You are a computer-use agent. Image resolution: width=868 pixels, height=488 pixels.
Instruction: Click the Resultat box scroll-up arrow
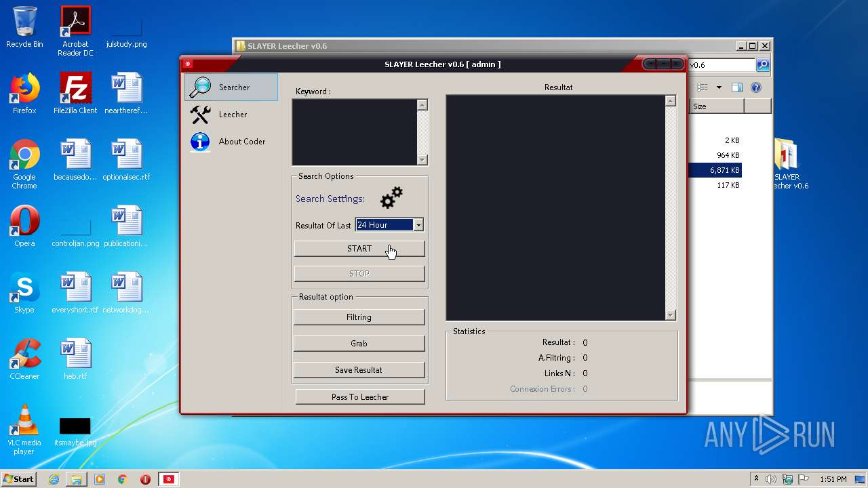point(670,101)
